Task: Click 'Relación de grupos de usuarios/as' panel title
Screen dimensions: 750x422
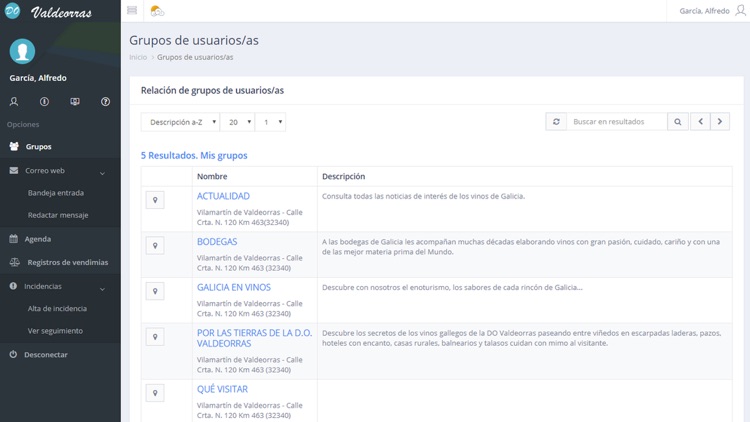Action: pyautogui.click(x=212, y=90)
